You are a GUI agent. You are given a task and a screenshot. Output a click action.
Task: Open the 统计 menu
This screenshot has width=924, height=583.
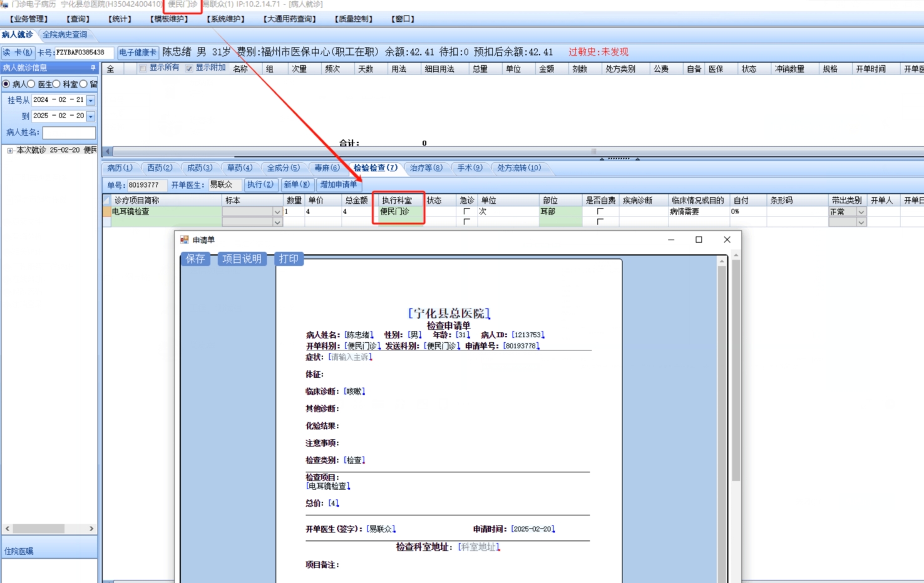120,19
